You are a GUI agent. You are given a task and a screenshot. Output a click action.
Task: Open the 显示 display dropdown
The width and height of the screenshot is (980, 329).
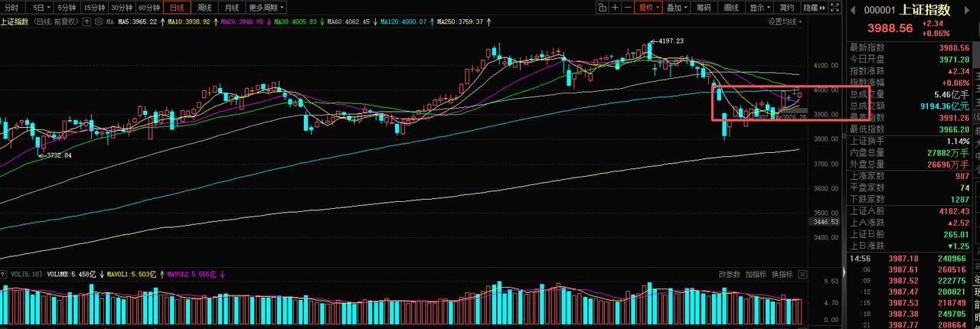point(759,8)
